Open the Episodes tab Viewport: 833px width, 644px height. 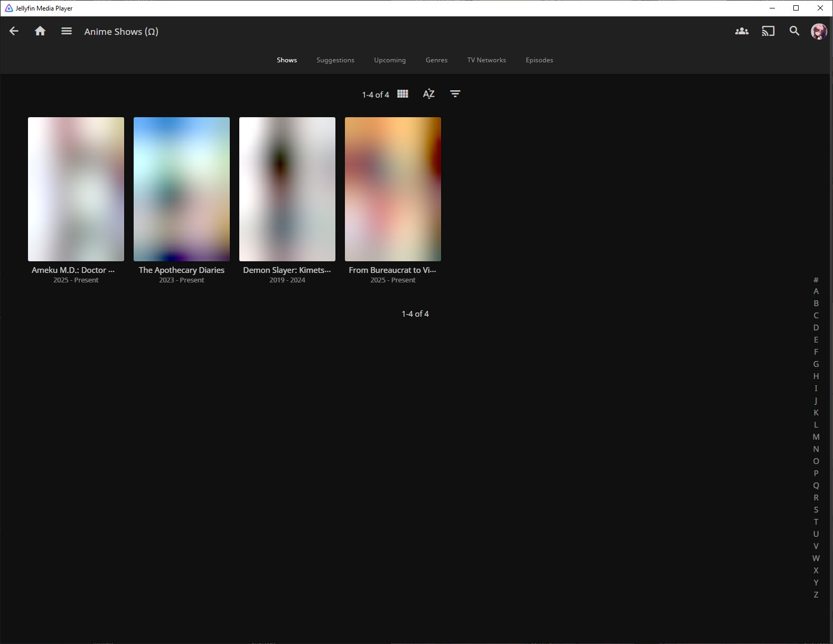click(539, 60)
